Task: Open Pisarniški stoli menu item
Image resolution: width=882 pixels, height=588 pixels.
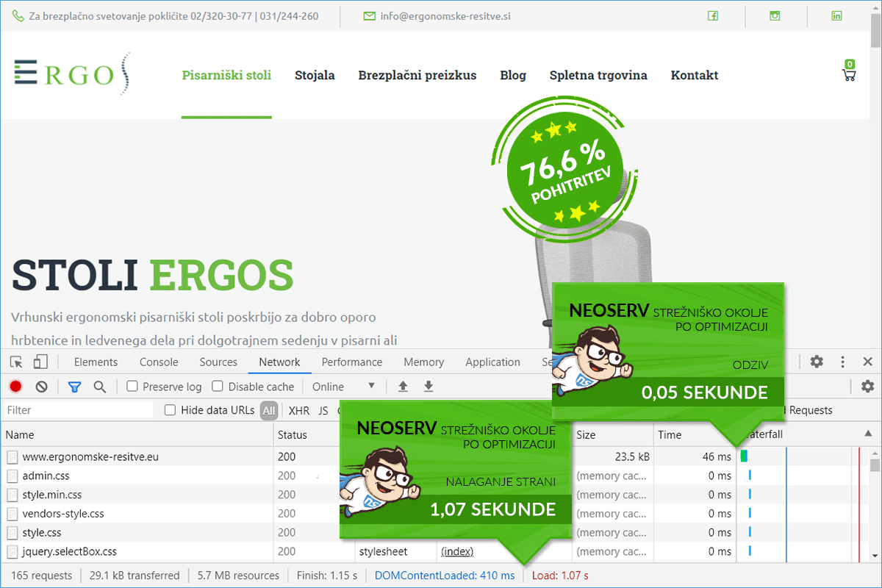Action: click(226, 75)
